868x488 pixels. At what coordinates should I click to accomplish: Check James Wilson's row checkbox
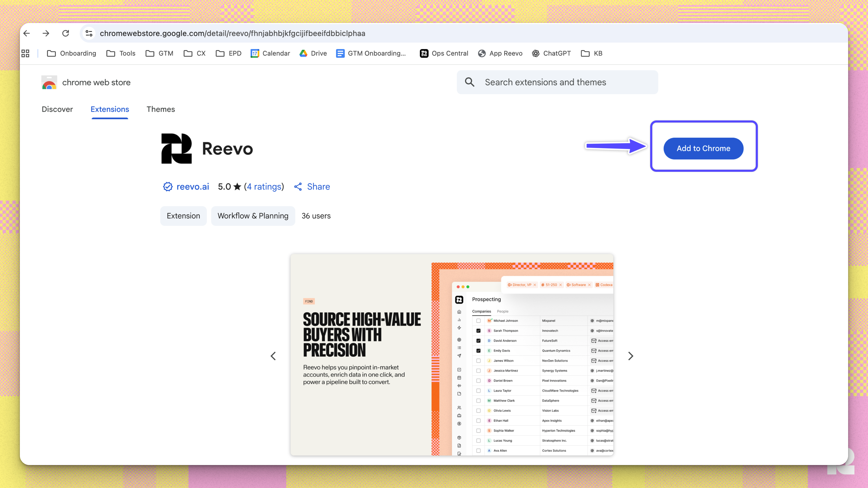tap(479, 360)
